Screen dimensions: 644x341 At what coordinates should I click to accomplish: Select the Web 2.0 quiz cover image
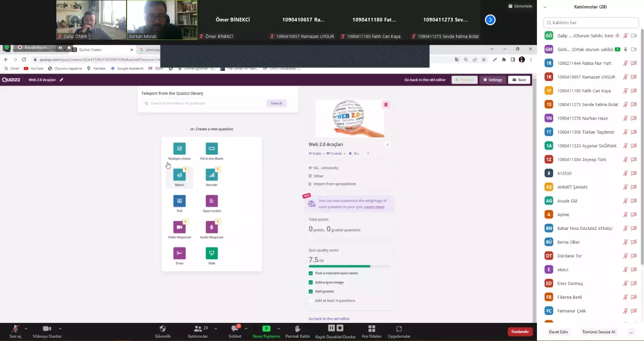350,118
